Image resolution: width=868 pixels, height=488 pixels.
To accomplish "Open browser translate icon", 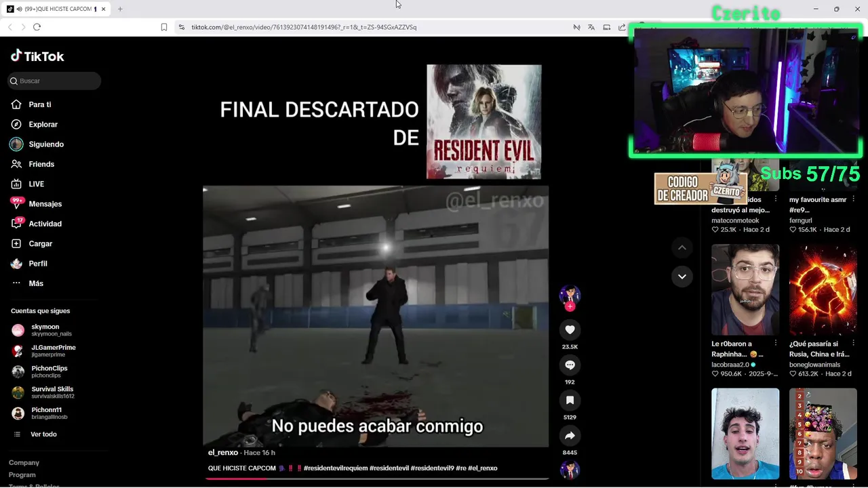I will (x=591, y=27).
